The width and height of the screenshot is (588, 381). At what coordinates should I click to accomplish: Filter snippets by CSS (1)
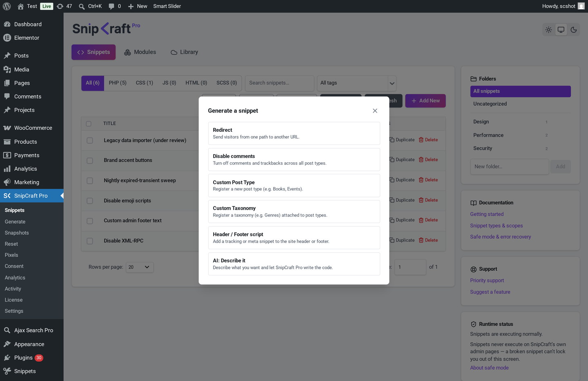pyautogui.click(x=145, y=83)
